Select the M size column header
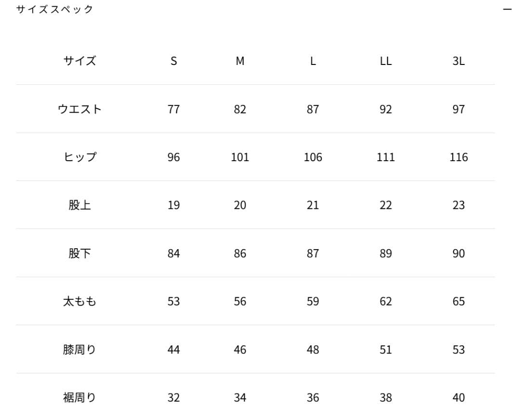The width and height of the screenshot is (520, 420). tap(240, 61)
